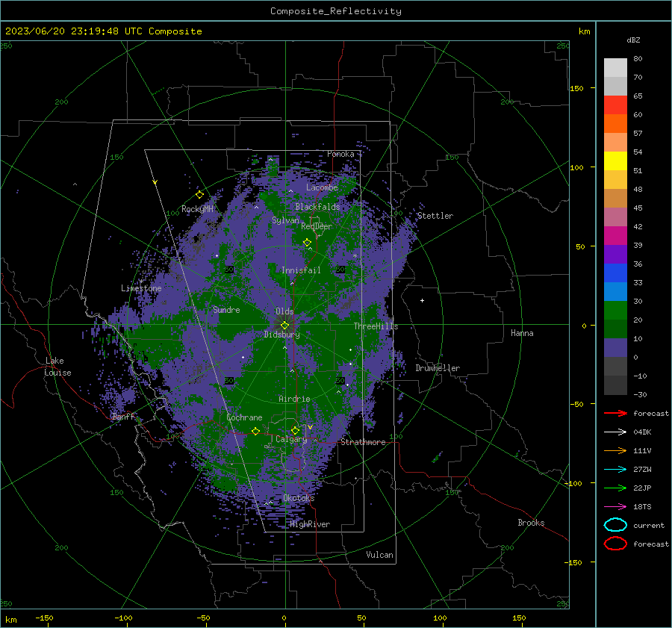672x628 pixels.
Task: Click the Composite_Reflectivity title
Action: (335, 11)
